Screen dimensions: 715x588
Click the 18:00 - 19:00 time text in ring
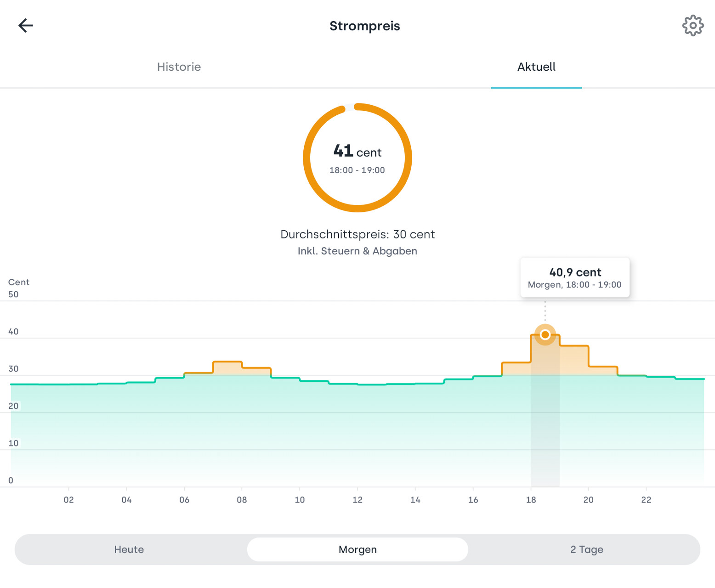click(357, 170)
